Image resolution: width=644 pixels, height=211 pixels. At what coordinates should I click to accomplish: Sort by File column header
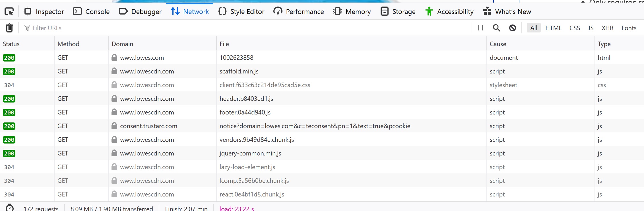[352, 44]
